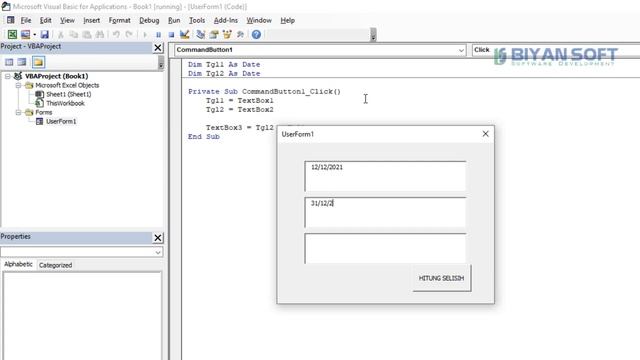Open the Debug menu

pos(149,20)
